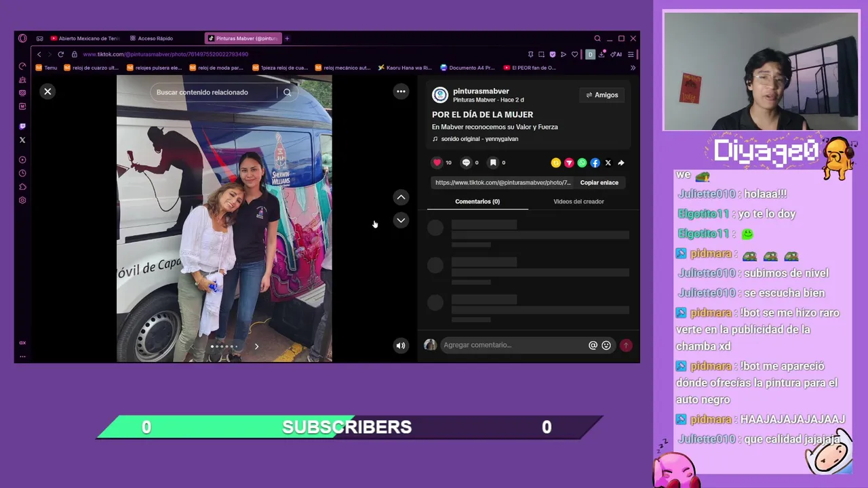Open browser downloads icon
Viewport: 868px width, 488px height.
pos(601,54)
